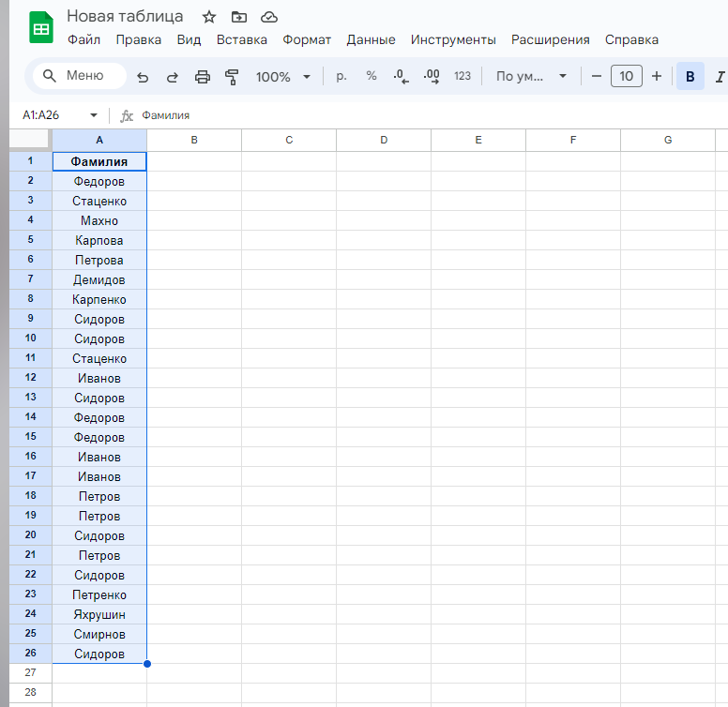This screenshot has width=728, height=707.
Task: Open the Файл menu
Action: click(x=84, y=40)
